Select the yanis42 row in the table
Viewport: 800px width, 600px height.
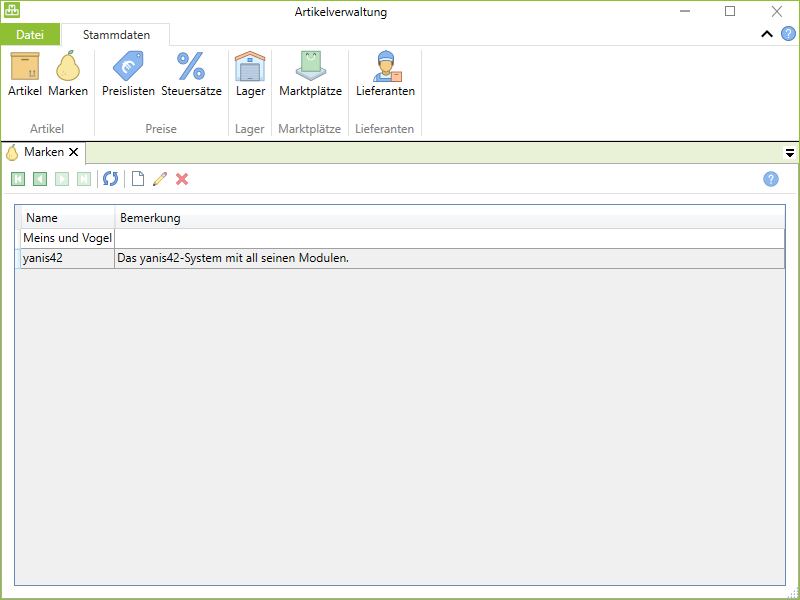point(67,258)
